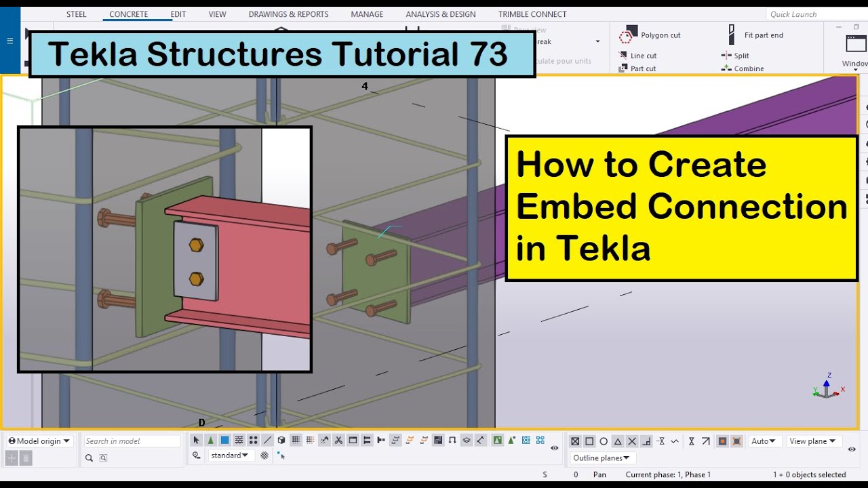Viewport: 868px width, 488px height.
Task: Toggle Snap to end points square switch
Action: pyautogui.click(x=589, y=441)
